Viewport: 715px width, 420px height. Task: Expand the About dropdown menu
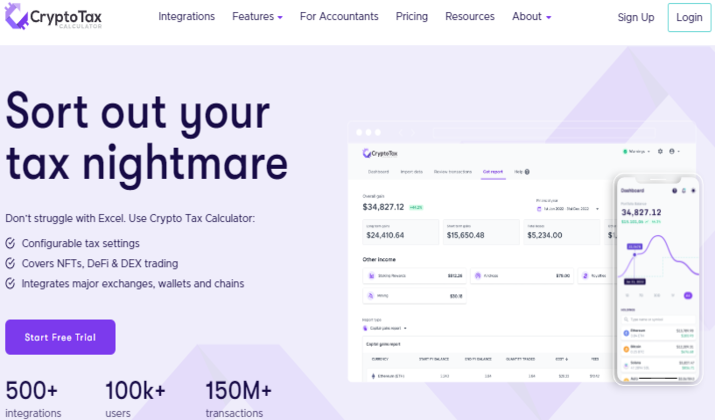coord(531,16)
